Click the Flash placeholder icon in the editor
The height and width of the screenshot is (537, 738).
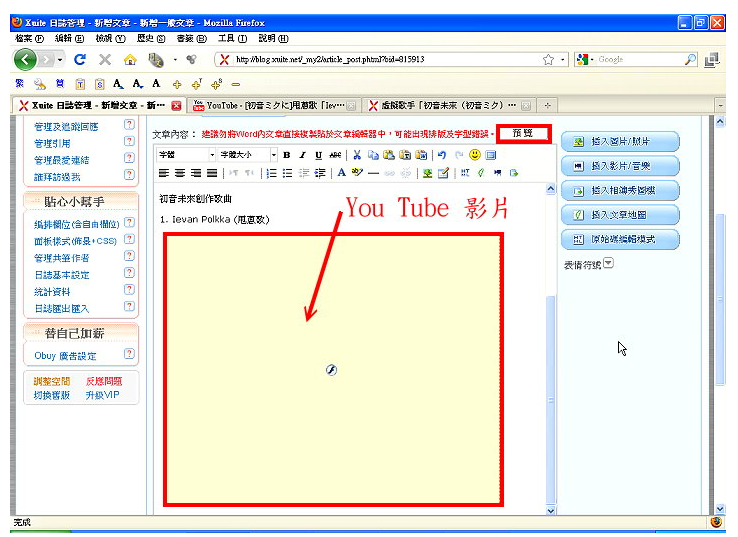331,370
